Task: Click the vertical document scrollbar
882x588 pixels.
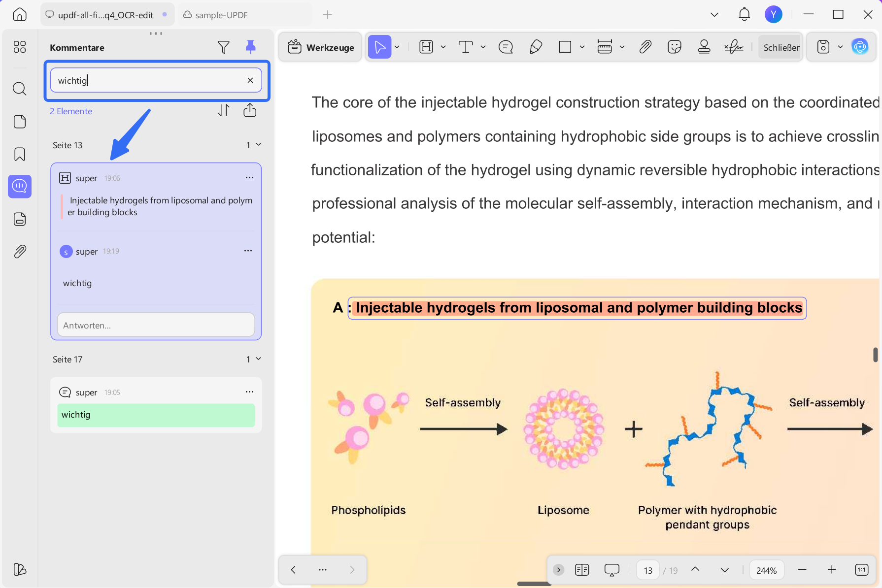Action: click(x=875, y=355)
